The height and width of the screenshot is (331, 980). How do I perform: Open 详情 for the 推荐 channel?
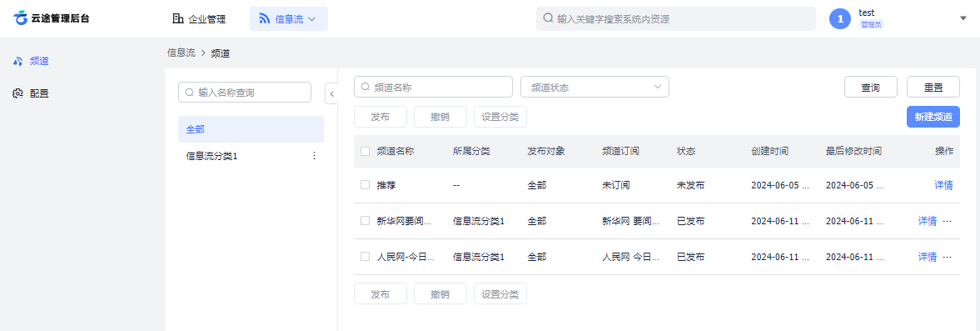pyautogui.click(x=943, y=185)
